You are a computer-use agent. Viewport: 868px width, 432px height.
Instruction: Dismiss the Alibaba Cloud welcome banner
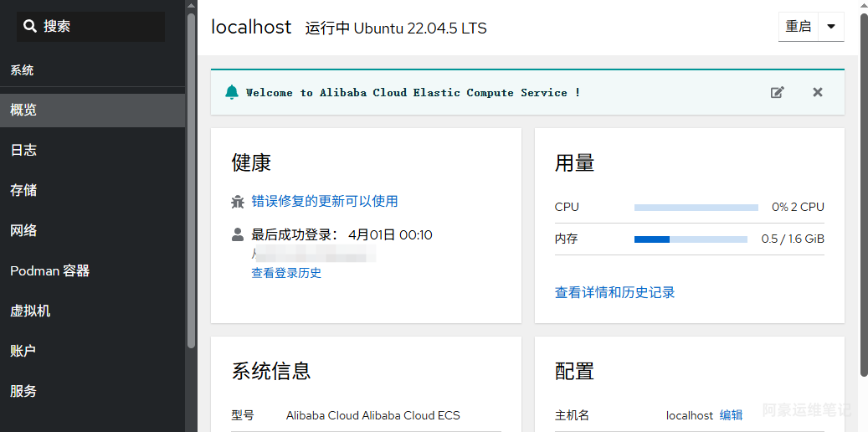818,92
